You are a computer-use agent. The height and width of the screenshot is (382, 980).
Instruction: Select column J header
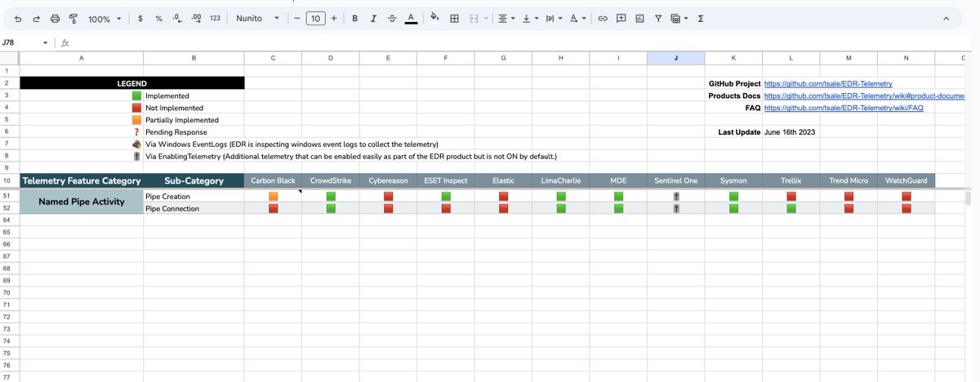pyautogui.click(x=675, y=58)
